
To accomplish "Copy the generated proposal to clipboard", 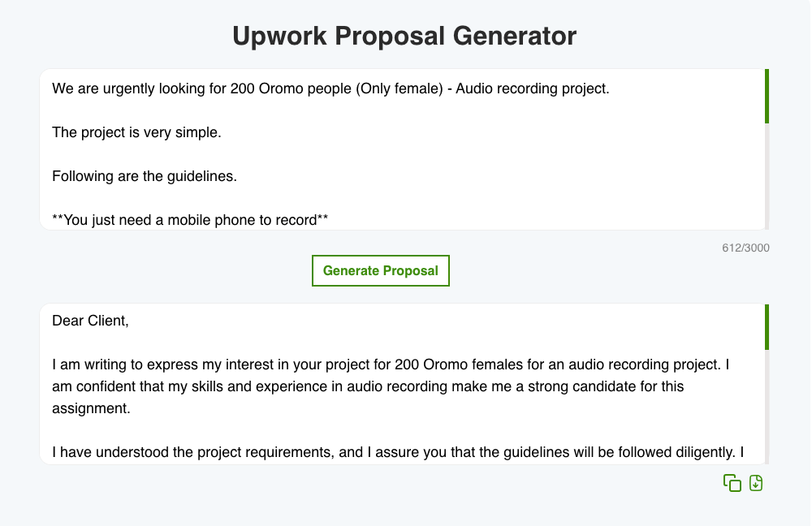I will pos(732,483).
